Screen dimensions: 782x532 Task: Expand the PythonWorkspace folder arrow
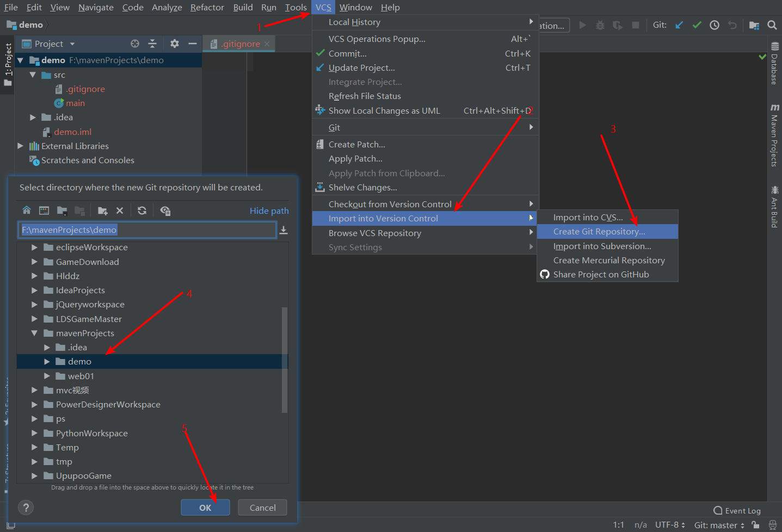click(x=34, y=433)
